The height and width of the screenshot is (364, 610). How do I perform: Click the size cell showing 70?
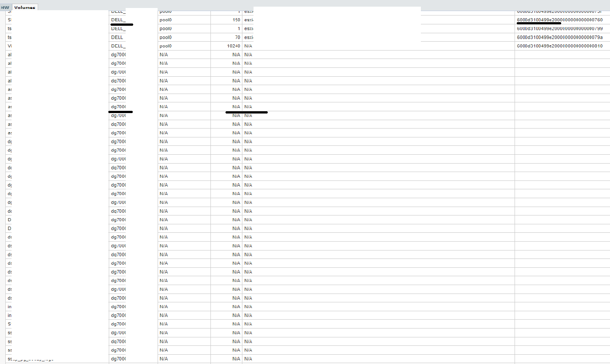click(x=237, y=37)
